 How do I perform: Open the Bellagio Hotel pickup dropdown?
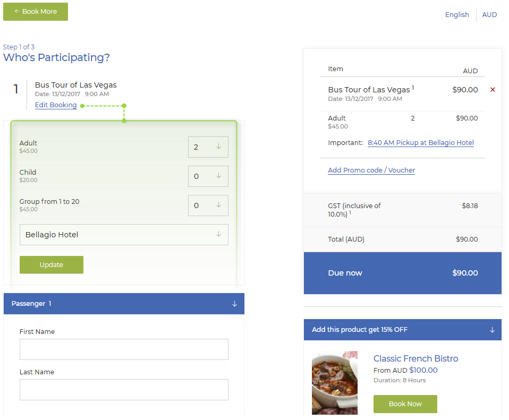click(124, 235)
